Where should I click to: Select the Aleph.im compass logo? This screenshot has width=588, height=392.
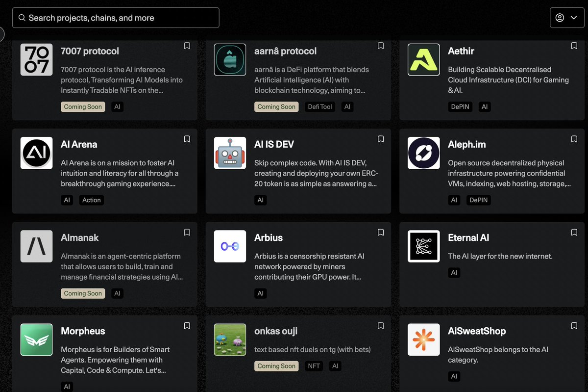(x=423, y=153)
